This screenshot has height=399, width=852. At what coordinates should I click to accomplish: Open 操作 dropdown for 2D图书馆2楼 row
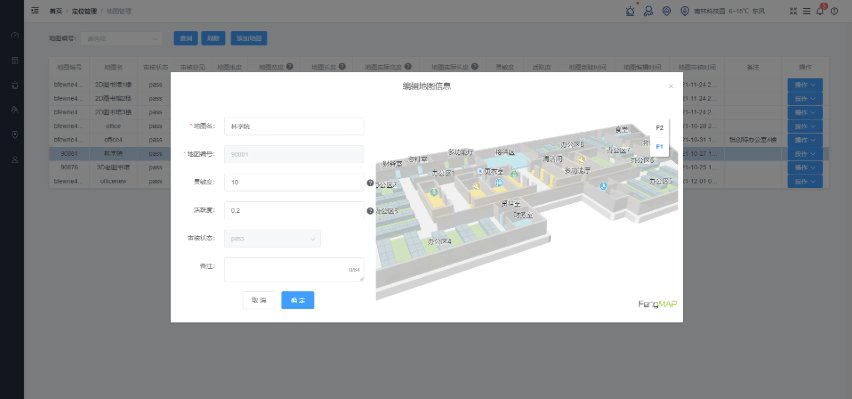tap(805, 99)
